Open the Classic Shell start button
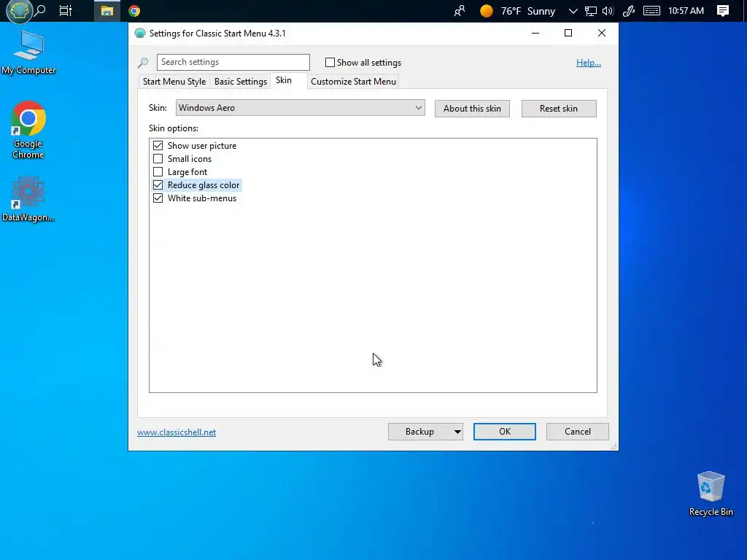Screen dimensions: 747x560 [x=19, y=11]
